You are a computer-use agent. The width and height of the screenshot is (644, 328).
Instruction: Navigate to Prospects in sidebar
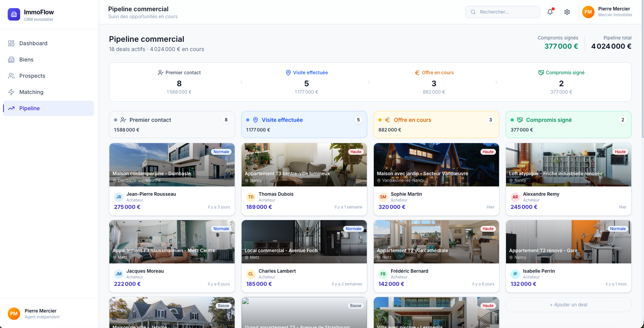point(32,76)
